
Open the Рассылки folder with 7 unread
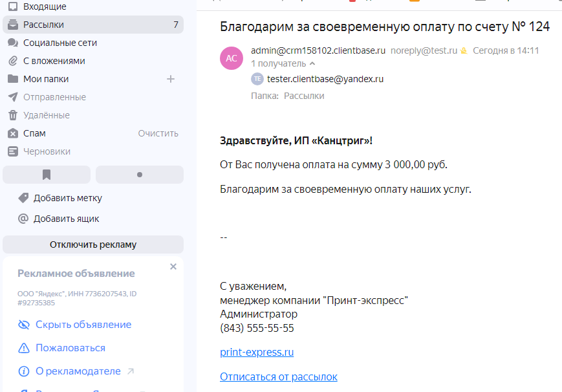tap(43, 25)
